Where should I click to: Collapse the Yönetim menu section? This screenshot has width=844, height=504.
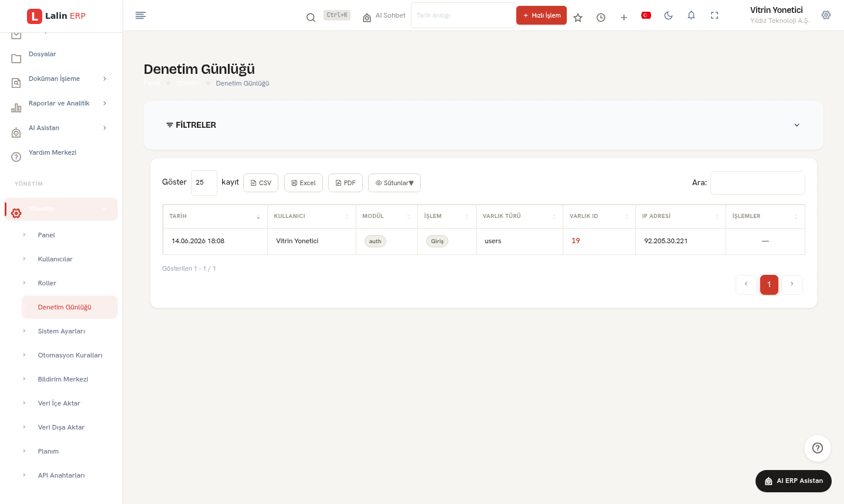point(61,209)
